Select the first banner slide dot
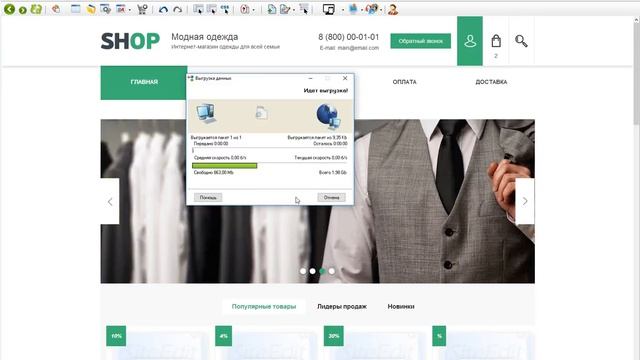The width and height of the screenshot is (640, 360). [x=303, y=271]
